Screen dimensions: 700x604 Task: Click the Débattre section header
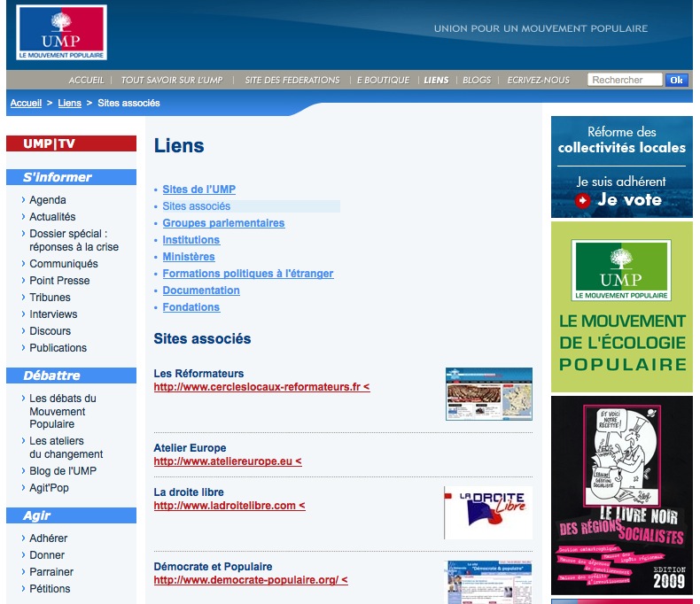(72, 376)
